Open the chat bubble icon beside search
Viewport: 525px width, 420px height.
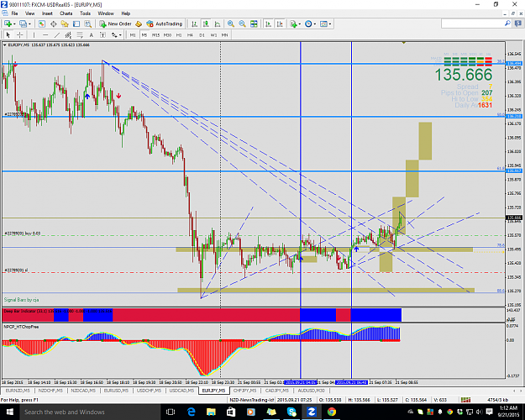click(517, 24)
